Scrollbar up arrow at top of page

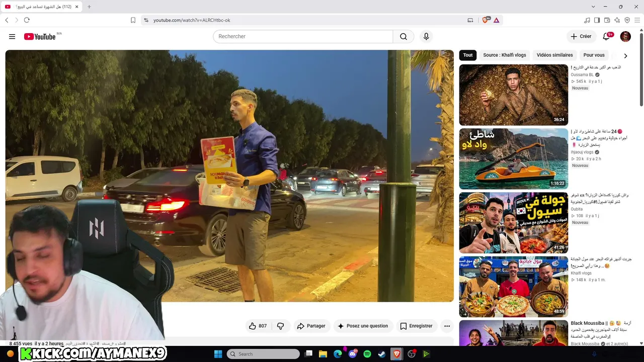(x=641, y=30)
